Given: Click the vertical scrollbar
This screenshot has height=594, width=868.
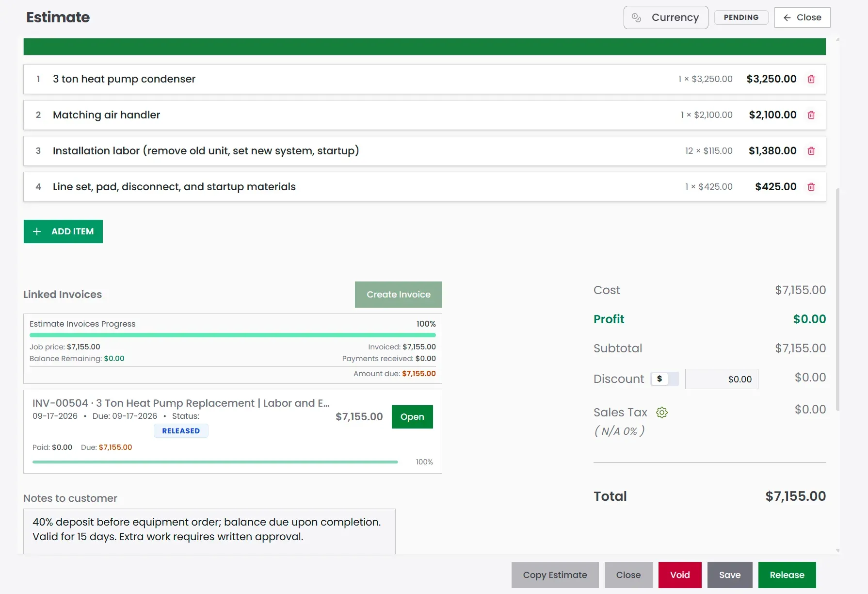Looking at the screenshot, I should click(837, 299).
